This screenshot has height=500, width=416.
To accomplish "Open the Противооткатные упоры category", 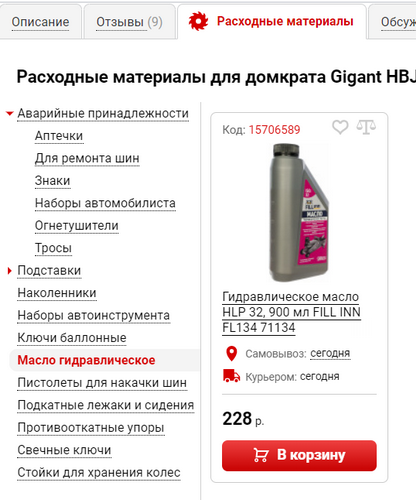I will (x=91, y=428).
